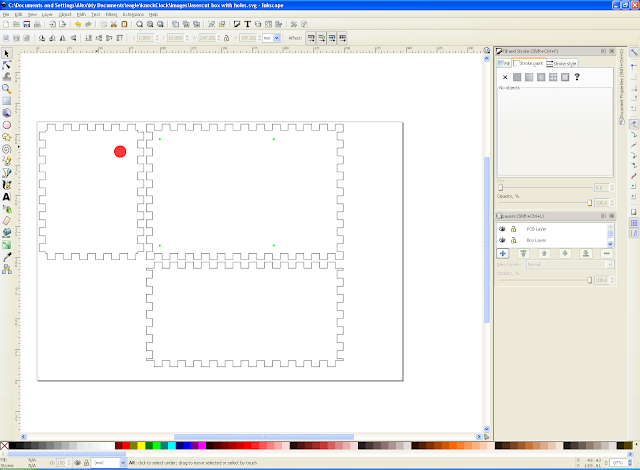This screenshot has height=470, width=640.
Task: Select the Node edit tool
Action: [x=7, y=65]
